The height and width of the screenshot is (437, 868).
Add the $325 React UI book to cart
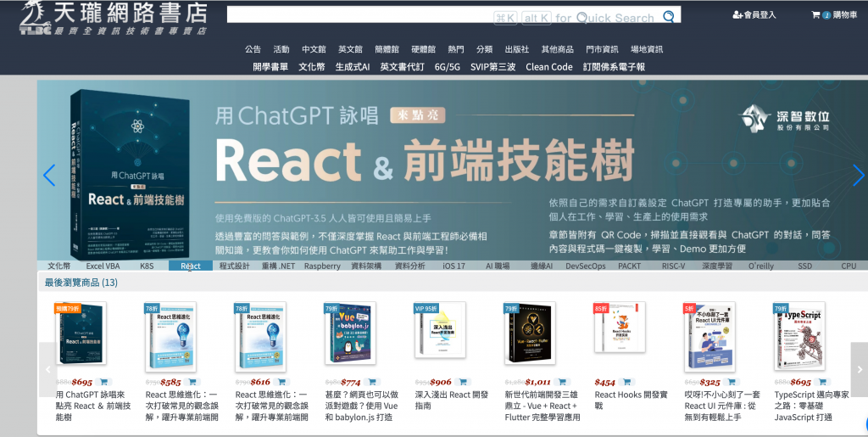click(x=732, y=382)
